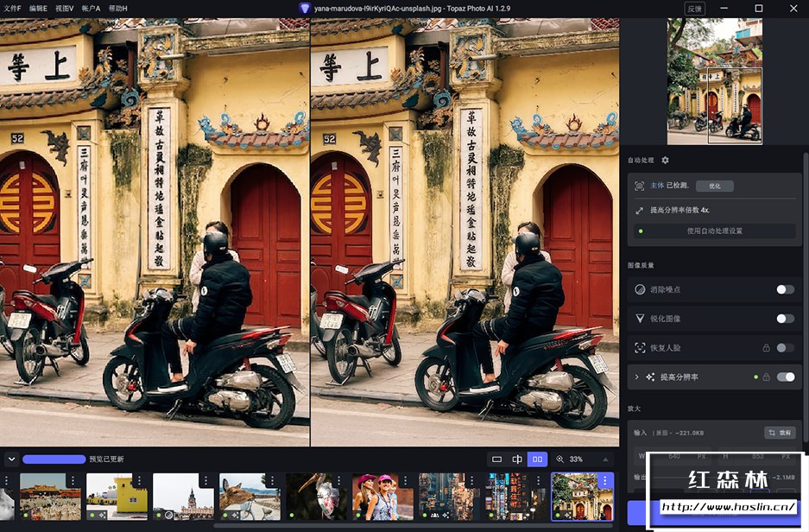The image size is (809, 532).
Task: Click the lock icon in 提高分辨率 row
Action: [x=766, y=377]
